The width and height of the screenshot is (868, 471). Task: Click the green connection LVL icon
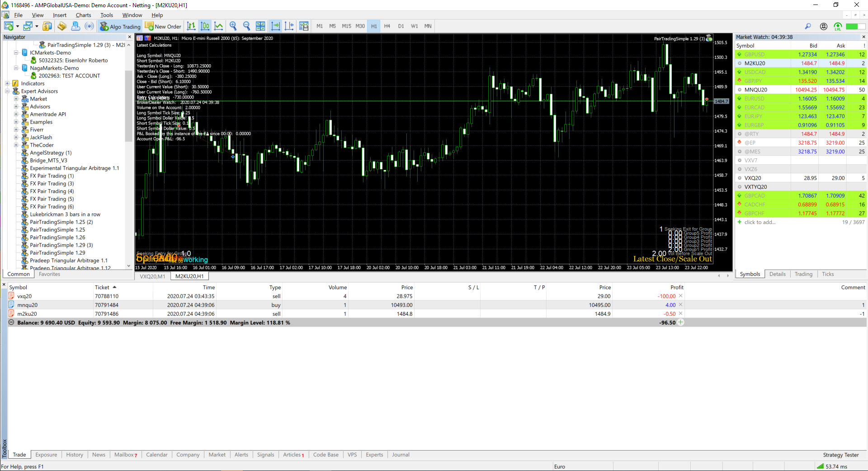[x=838, y=26]
